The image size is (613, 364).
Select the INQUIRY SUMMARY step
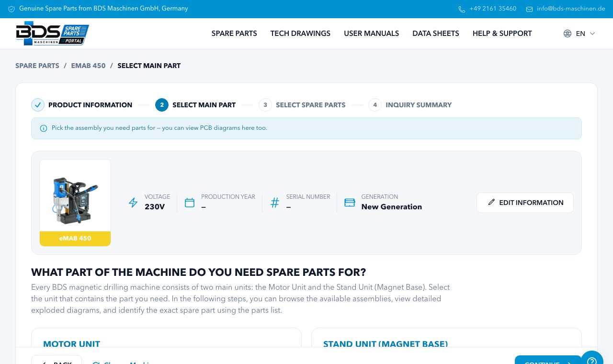(419, 105)
